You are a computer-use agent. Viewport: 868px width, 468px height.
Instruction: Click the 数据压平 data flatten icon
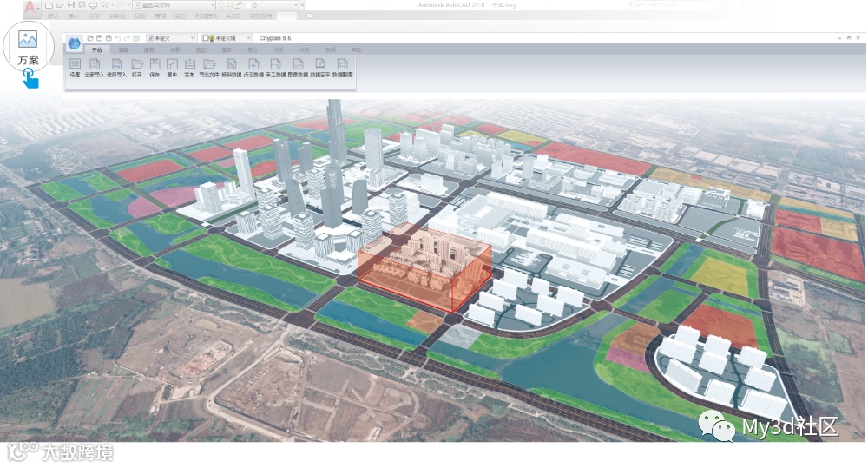coord(320,63)
